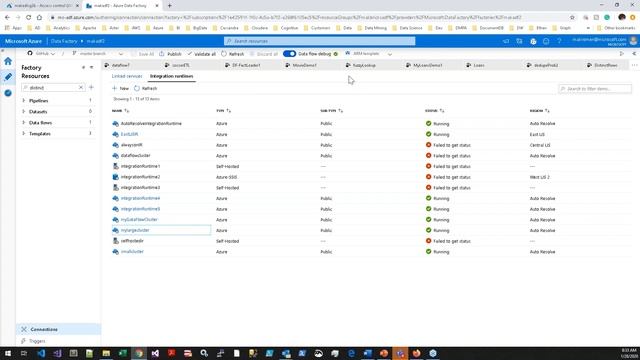This screenshot has height=360, width=640.
Task: Click the feedback smiley icon in header
Action: pos(546,41)
